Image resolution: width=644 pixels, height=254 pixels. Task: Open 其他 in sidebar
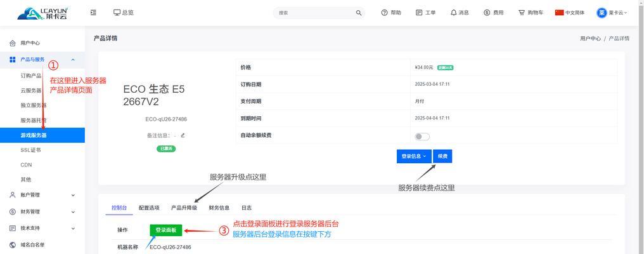[25, 180]
